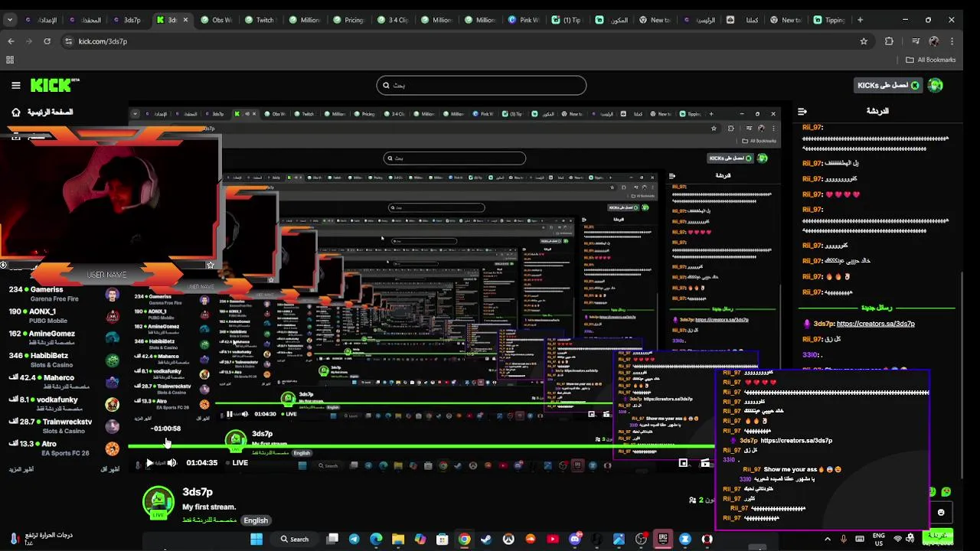Screen dimensions: 980x551
Task: Click the green chat-only category link
Action: tap(209, 520)
